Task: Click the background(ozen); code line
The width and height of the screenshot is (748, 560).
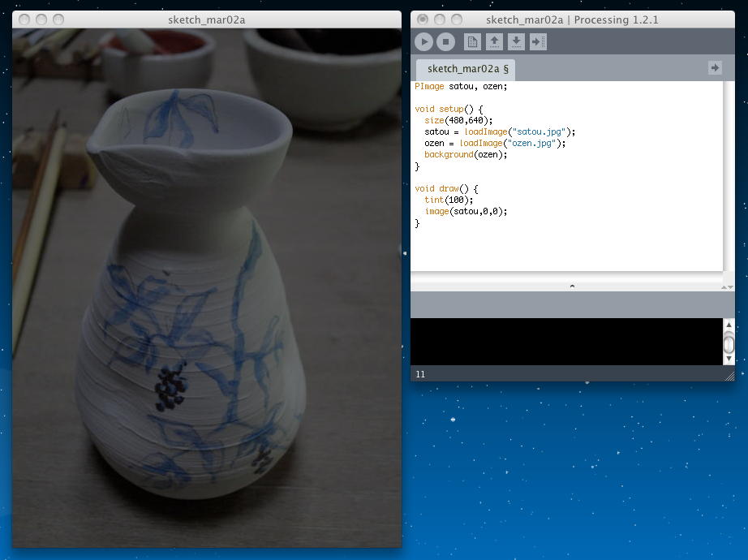Action: pos(466,155)
